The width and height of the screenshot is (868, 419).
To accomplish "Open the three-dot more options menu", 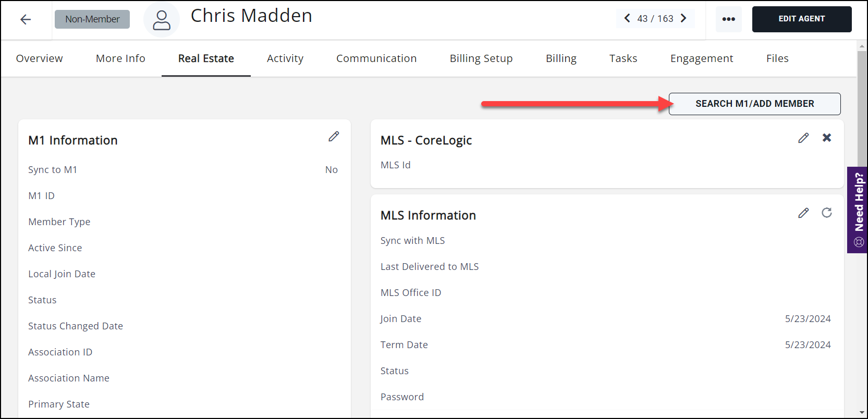I will coord(728,19).
